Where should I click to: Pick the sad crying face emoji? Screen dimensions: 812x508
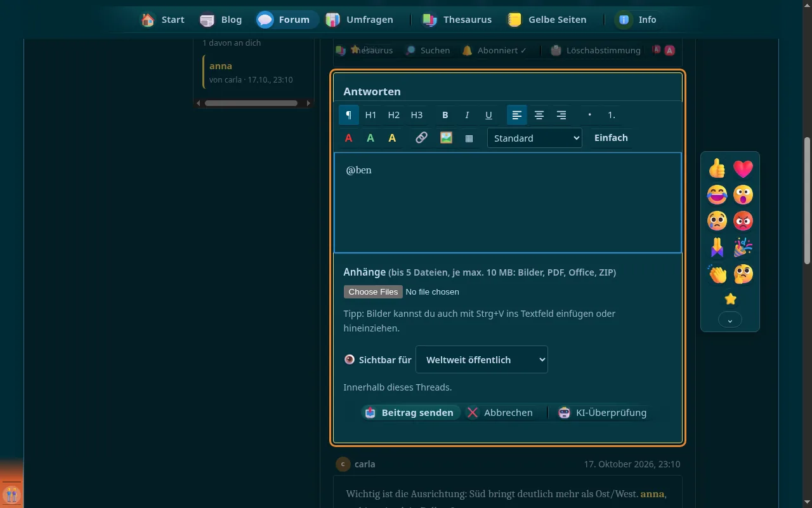point(717,220)
